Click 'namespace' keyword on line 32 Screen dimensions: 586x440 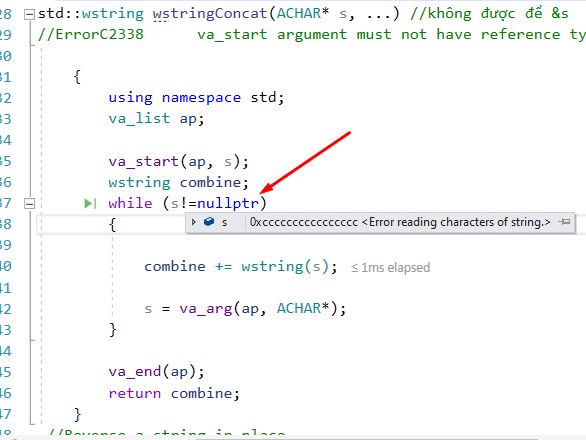pyautogui.click(x=201, y=98)
